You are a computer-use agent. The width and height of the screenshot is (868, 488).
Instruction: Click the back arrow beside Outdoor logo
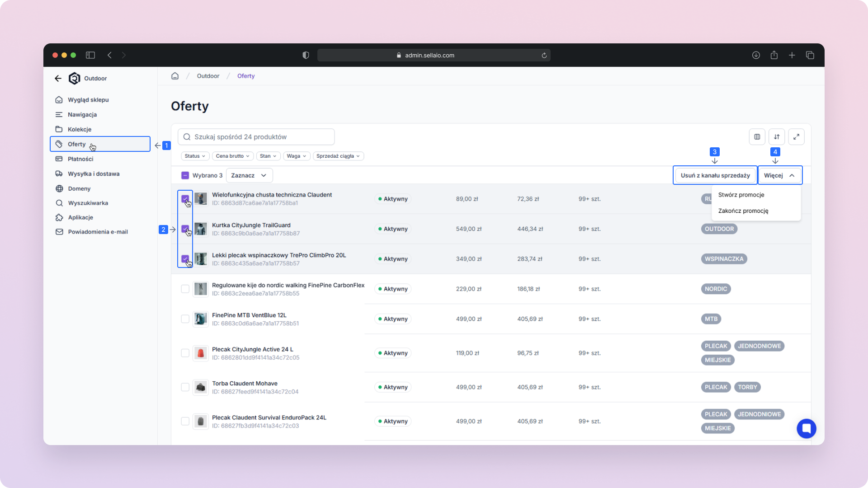58,78
